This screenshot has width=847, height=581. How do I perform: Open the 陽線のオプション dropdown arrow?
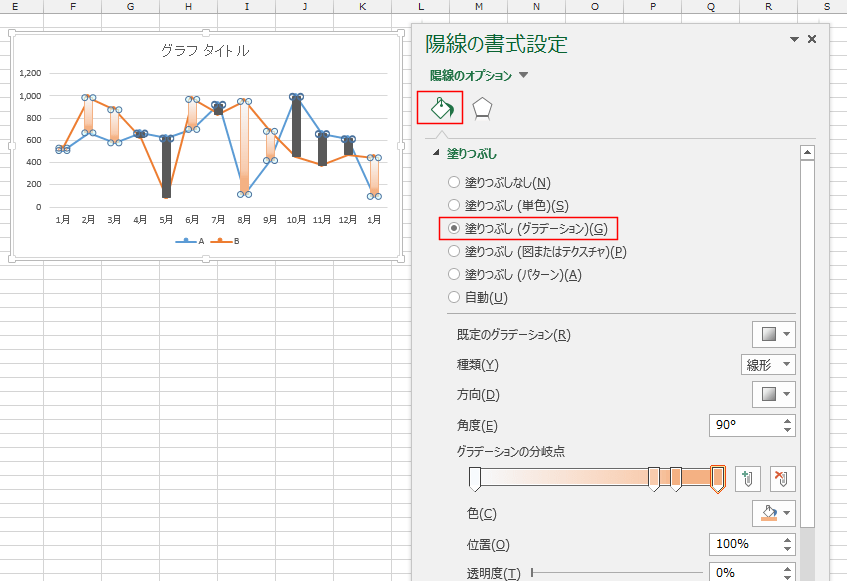click(523, 75)
